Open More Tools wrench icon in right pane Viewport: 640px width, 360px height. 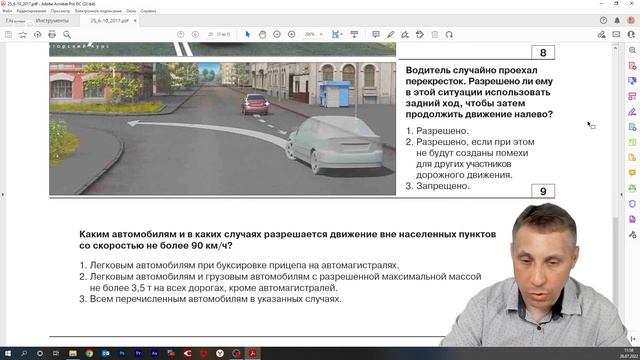632,235
